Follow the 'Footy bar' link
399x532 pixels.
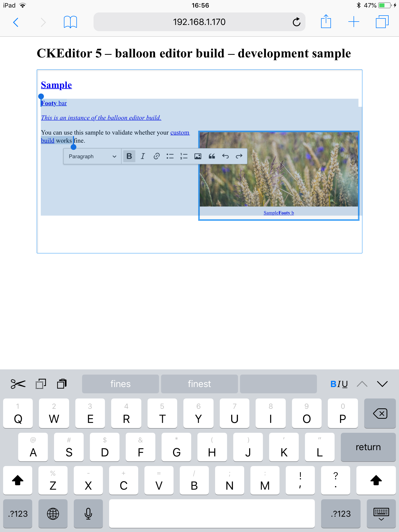[54, 103]
